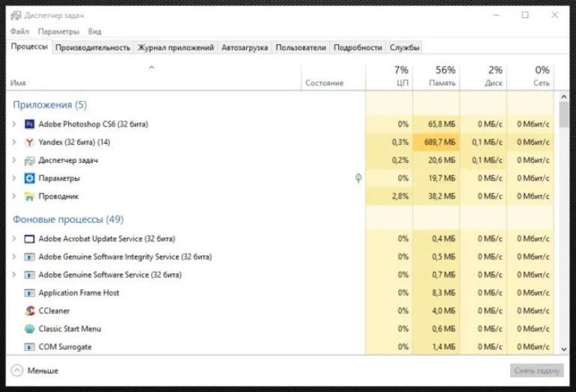The height and width of the screenshot is (392, 576).
Task: Select the Classic Start Menu process name
Action: (x=70, y=329)
